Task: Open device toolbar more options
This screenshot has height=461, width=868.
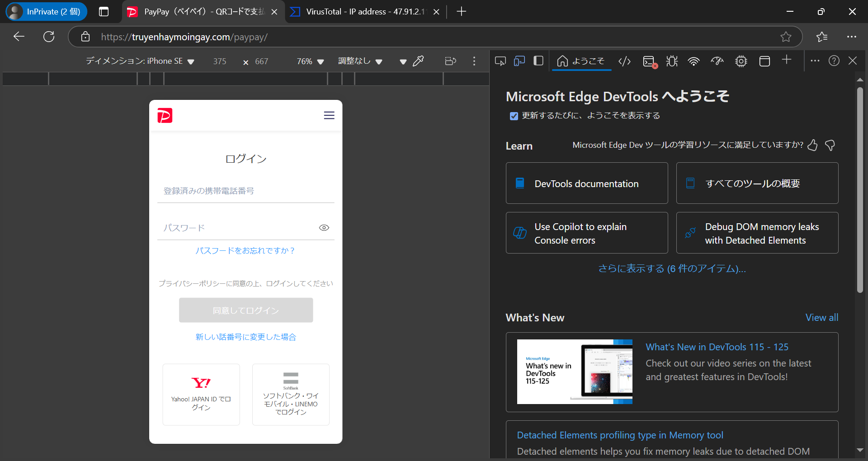Action: (474, 61)
